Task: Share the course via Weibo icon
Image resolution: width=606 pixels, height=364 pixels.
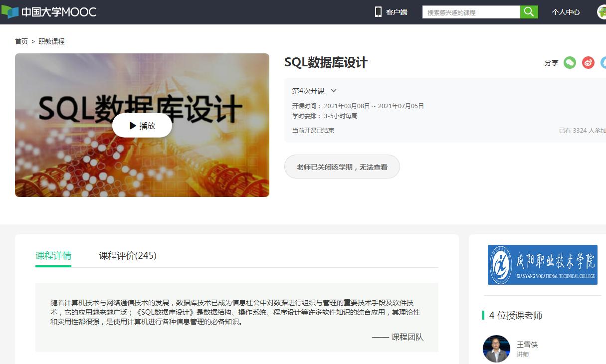Action: click(588, 63)
